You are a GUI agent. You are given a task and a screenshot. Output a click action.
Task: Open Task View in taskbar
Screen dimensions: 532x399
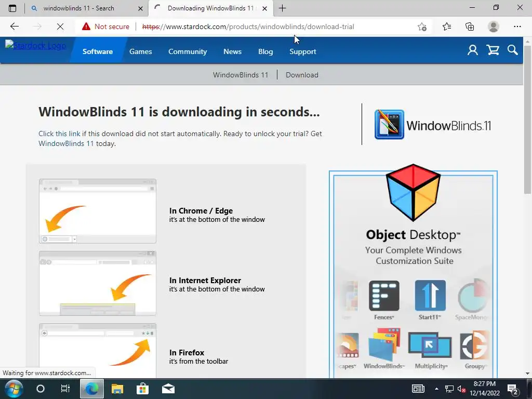pos(65,389)
